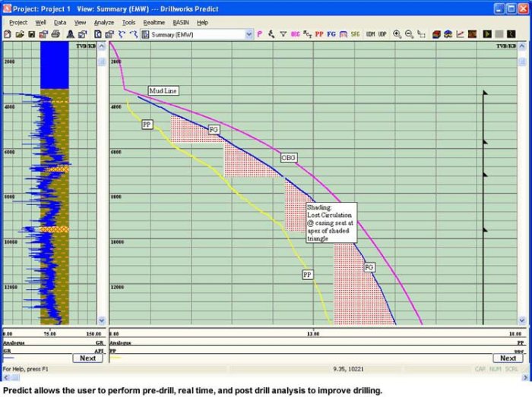
Task: Open the BASIN menu
Action: (180, 23)
